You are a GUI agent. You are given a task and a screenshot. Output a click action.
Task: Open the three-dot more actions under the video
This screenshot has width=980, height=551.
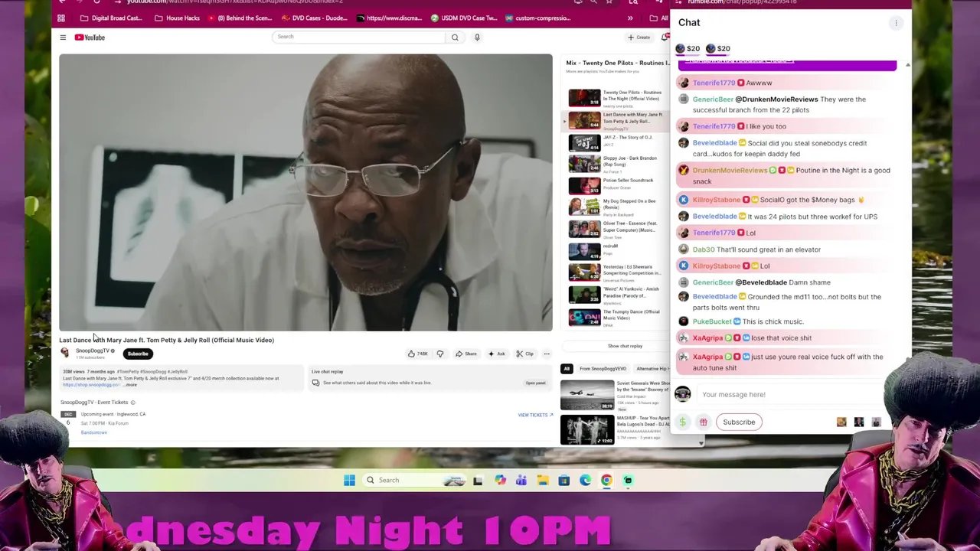tap(547, 354)
